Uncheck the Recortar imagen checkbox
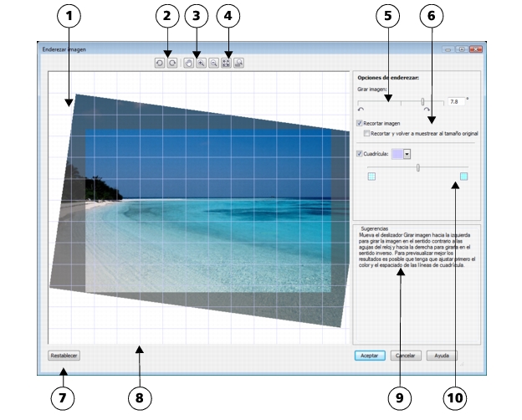This screenshot has height=420, width=522. [360, 123]
